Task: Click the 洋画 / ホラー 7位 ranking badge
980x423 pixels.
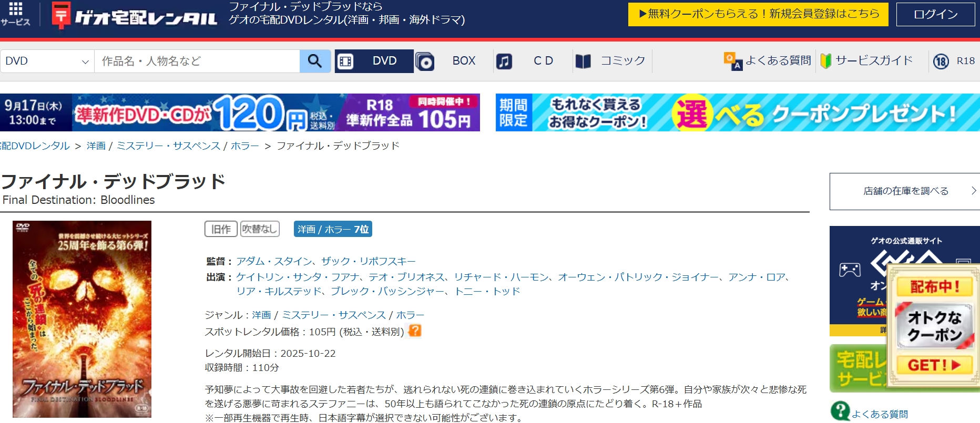Action: (x=333, y=229)
